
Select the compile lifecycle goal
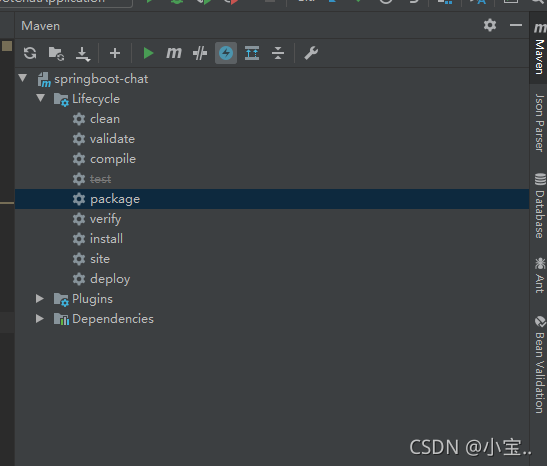pos(113,159)
